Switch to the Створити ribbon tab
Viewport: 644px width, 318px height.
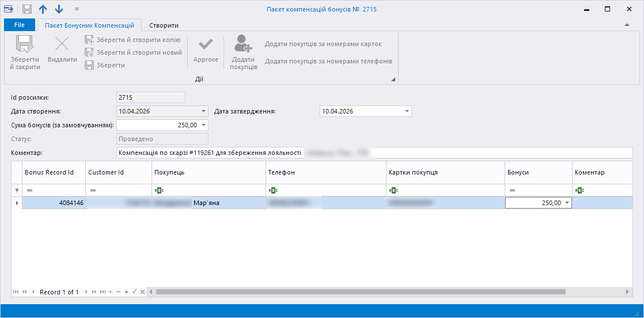pyautogui.click(x=164, y=25)
